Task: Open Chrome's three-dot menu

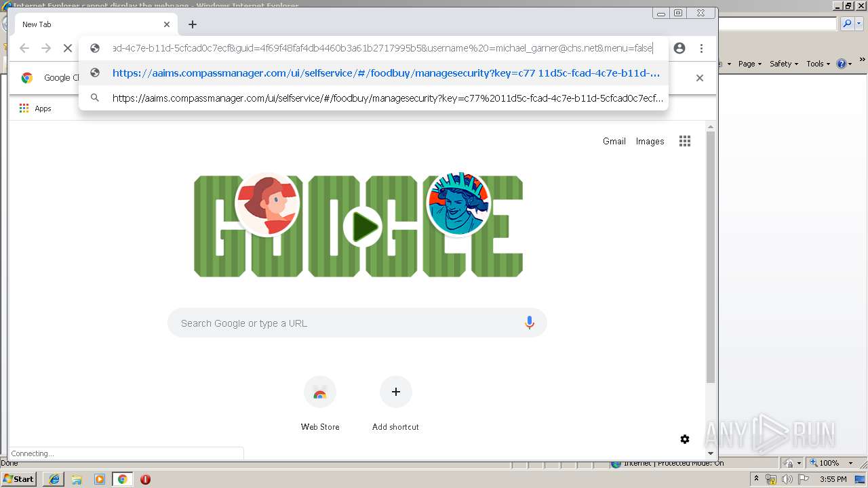Action: point(701,48)
